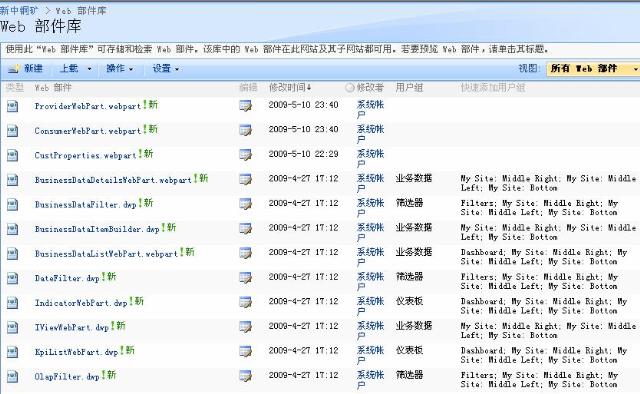Viewport: 640px width, 394px height.
Task: Open the 新中铜矿 breadcrumb link
Action: tap(19, 11)
